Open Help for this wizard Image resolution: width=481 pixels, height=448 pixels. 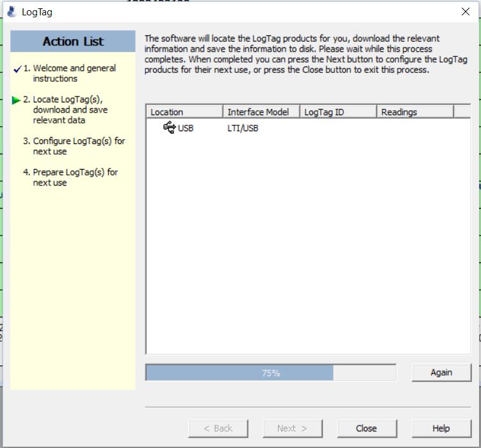441,428
